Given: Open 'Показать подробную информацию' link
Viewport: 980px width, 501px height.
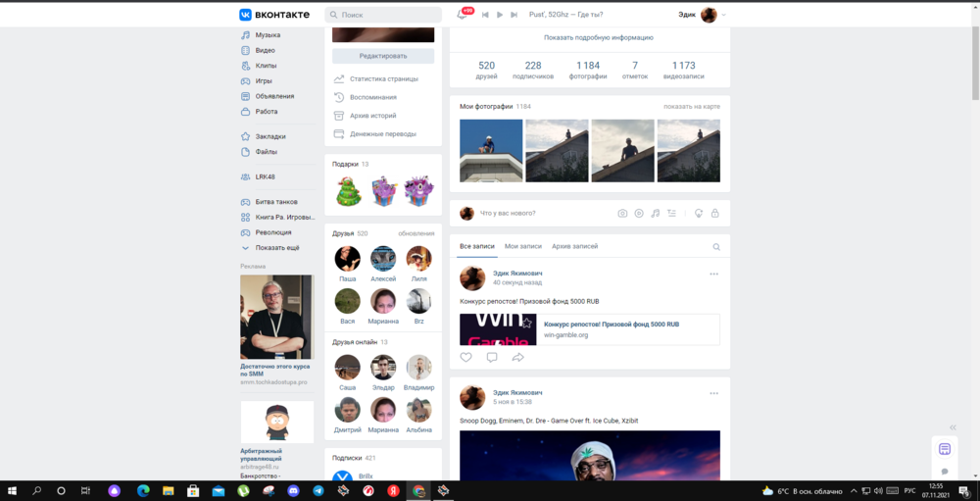Looking at the screenshot, I should click(x=599, y=37).
